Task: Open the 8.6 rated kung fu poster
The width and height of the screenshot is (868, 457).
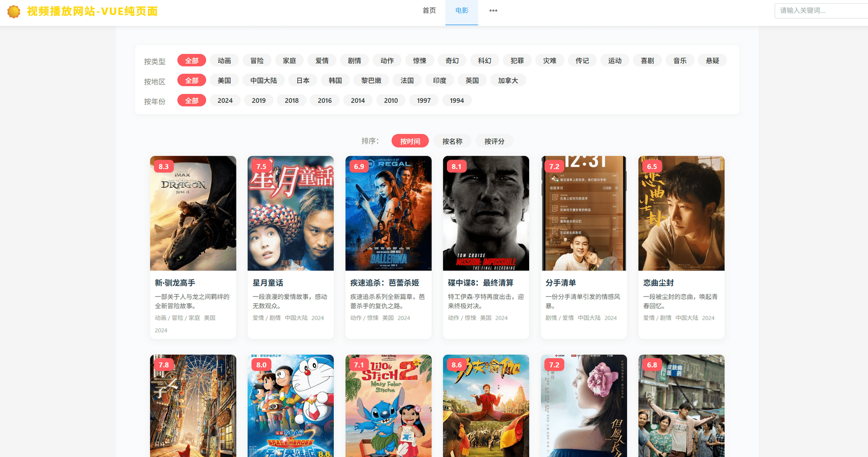Action: [486, 406]
